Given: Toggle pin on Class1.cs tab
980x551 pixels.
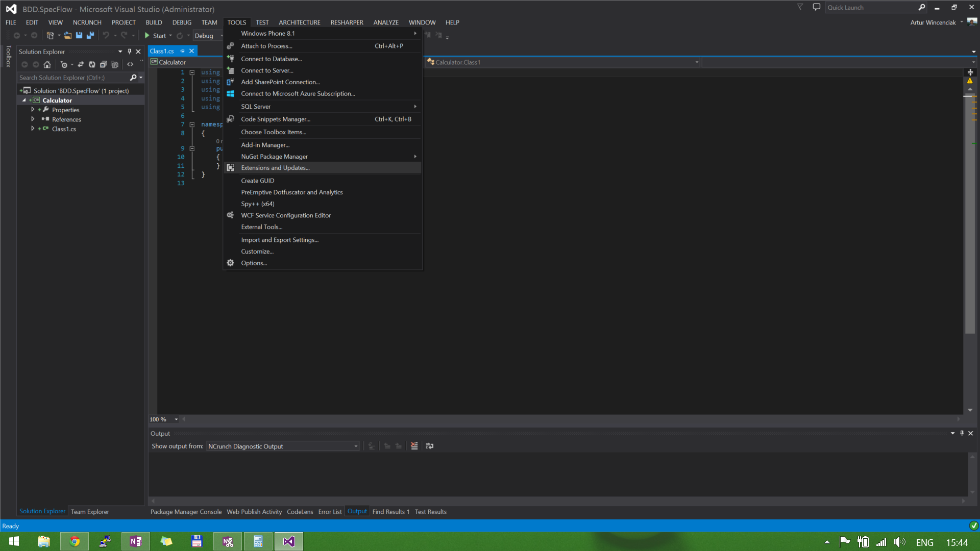Looking at the screenshot, I should (x=182, y=51).
